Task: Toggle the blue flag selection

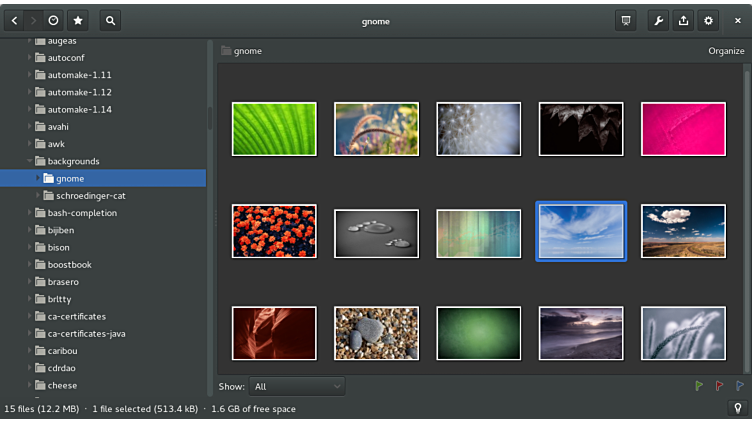Action: (x=739, y=386)
